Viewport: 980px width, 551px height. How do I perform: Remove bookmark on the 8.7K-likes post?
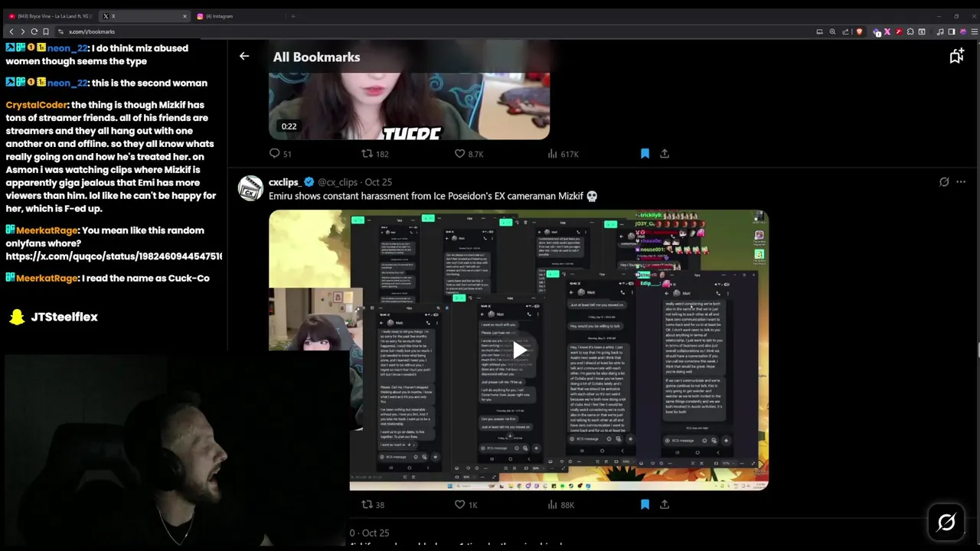[x=645, y=154]
